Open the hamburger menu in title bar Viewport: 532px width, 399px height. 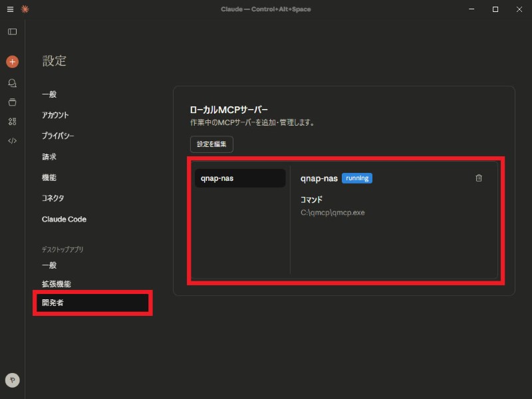coord(10,9)
